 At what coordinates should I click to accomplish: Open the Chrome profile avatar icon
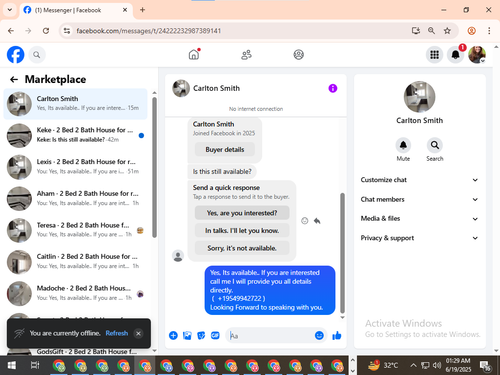pos(471,31)
